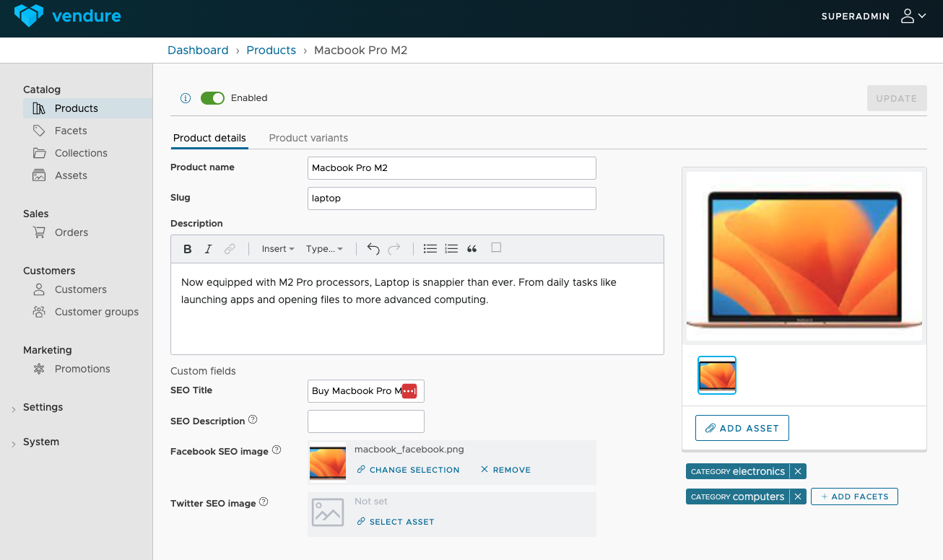
Task: Open the Type dropdown in the editor
Action: 324,249
